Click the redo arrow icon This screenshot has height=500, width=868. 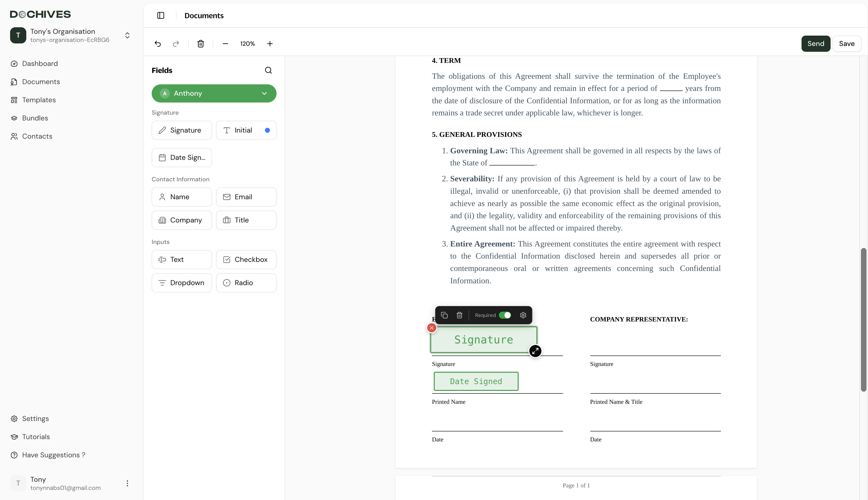(176, 44)
